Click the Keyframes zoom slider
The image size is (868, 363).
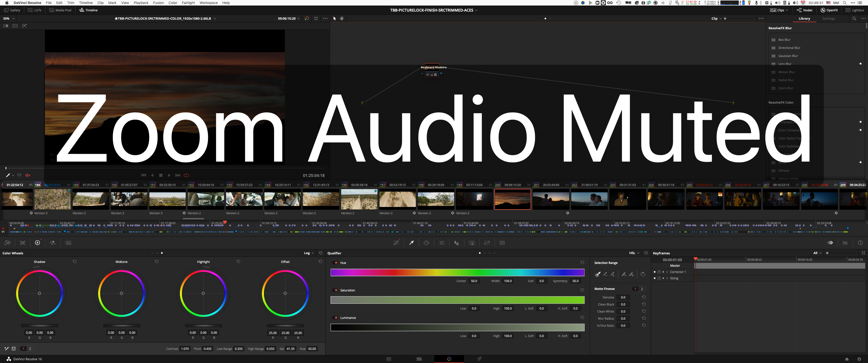point(841,253)
